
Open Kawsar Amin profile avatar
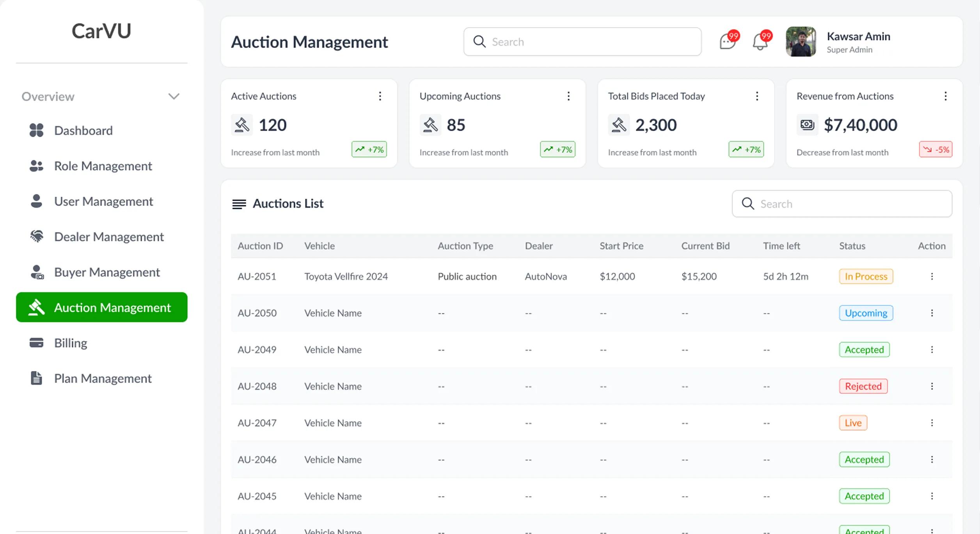[801, 41]
